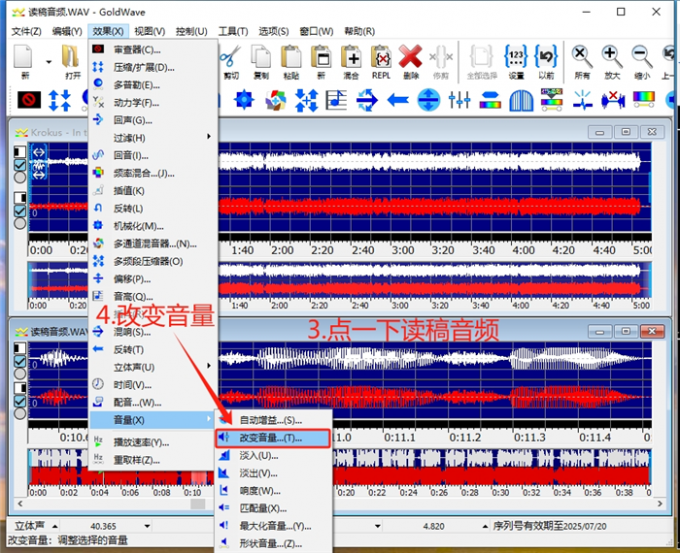
Task: Open the 文件(Z) menu
Action: click(26, 31)
